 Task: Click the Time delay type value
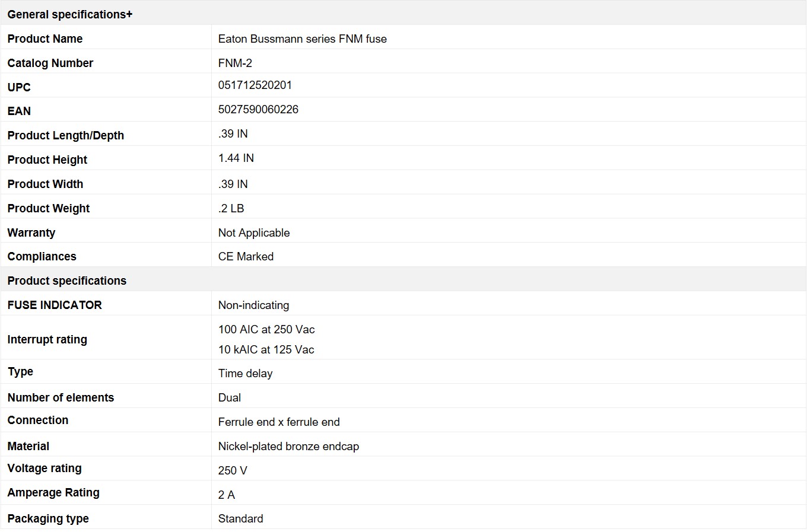[x=245, y=374]
